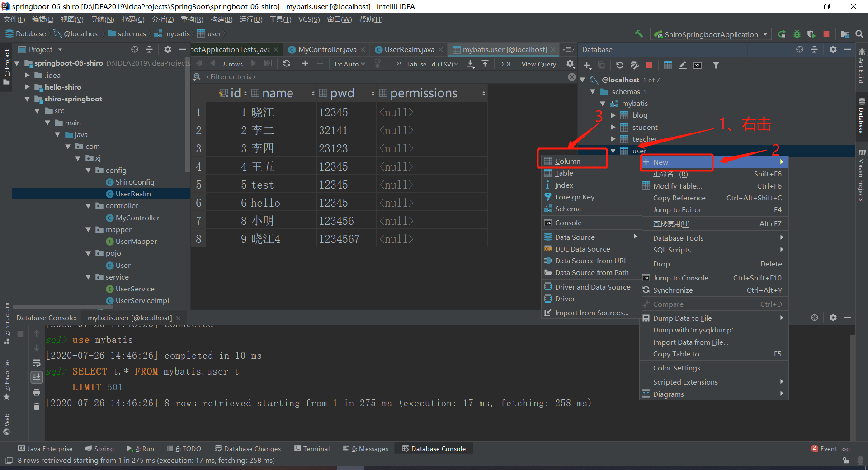
Task: Toggle Soft-Wrap in the database console
Action: point(37,363)
